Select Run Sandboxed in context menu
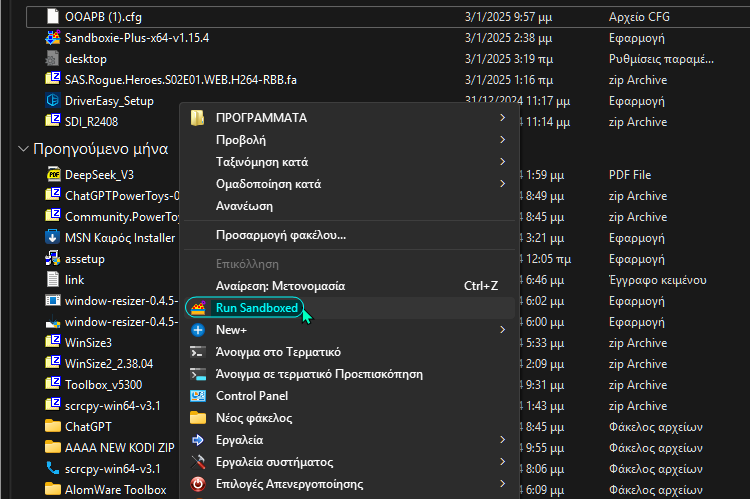Viewport: 750px width, 499px height. click(350, 308)
